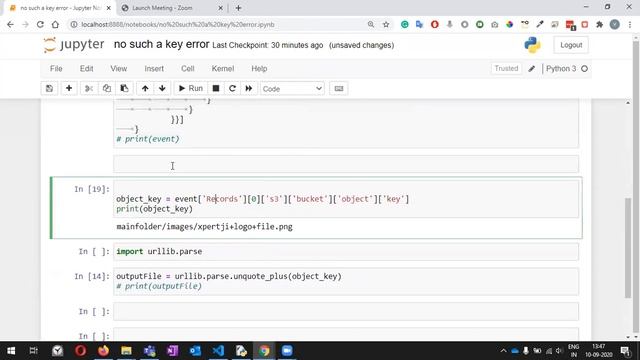Open the zoom magnifier icon in the address bar
The width and height of the screenshot is (640, 360).
(371, 24)
